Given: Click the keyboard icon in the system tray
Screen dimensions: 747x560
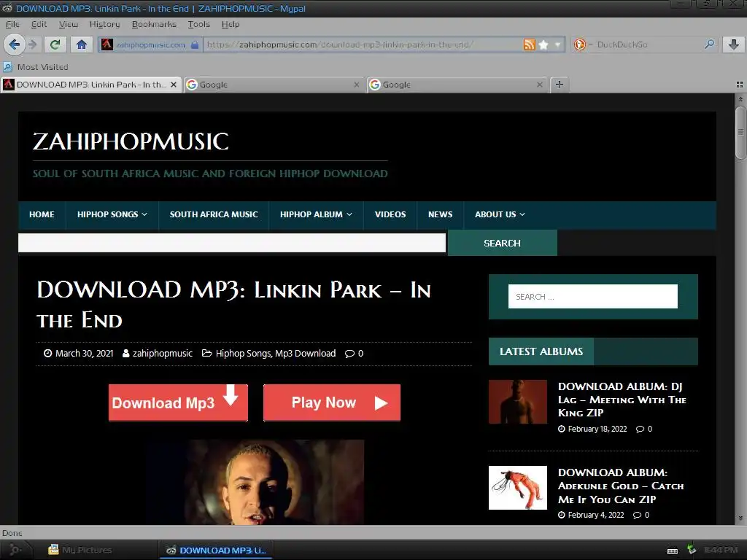Looking at the screenshot, I should coord(673,551).
